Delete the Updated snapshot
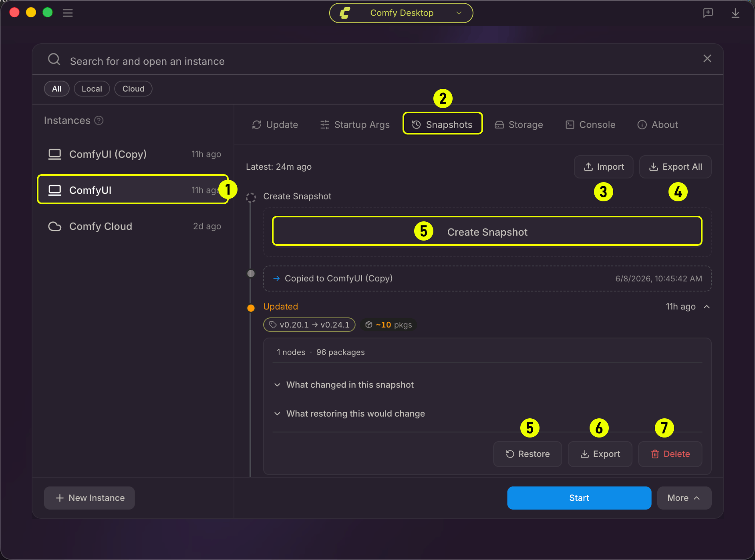 (x=670, y=454)
